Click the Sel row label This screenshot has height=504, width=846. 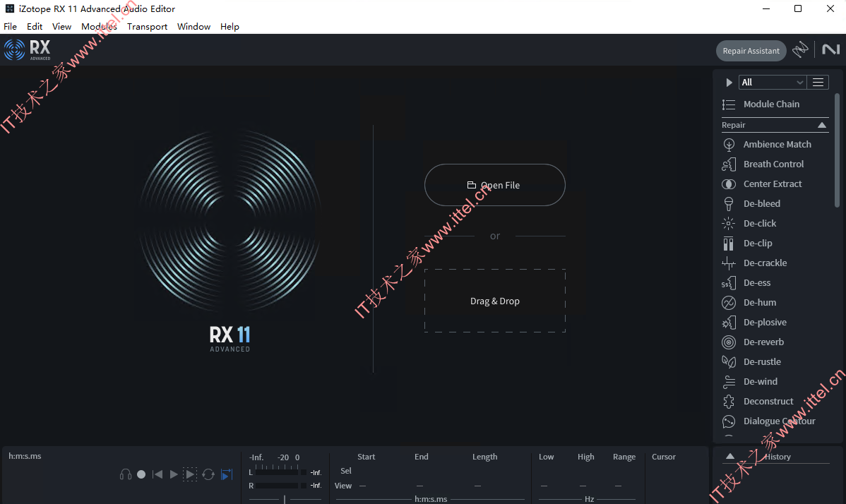click(346, 471)
